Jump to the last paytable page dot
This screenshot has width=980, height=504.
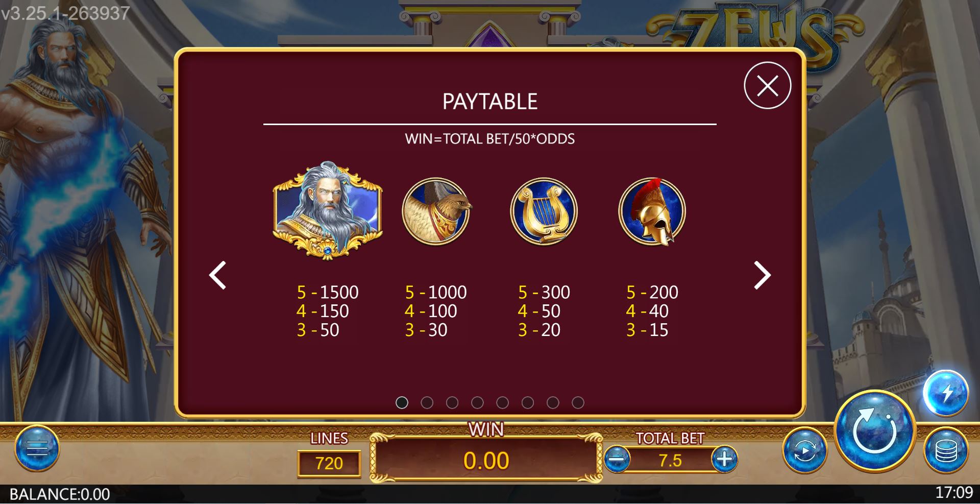(578, 403)
